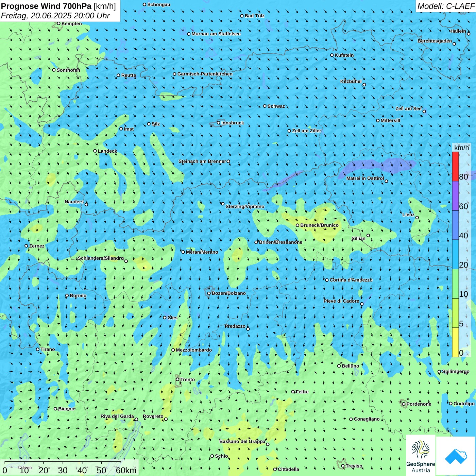Click the Matrei in Osttirol label
Image resolution: width=476 pixels, height=476 pixels.
[365, 178]
